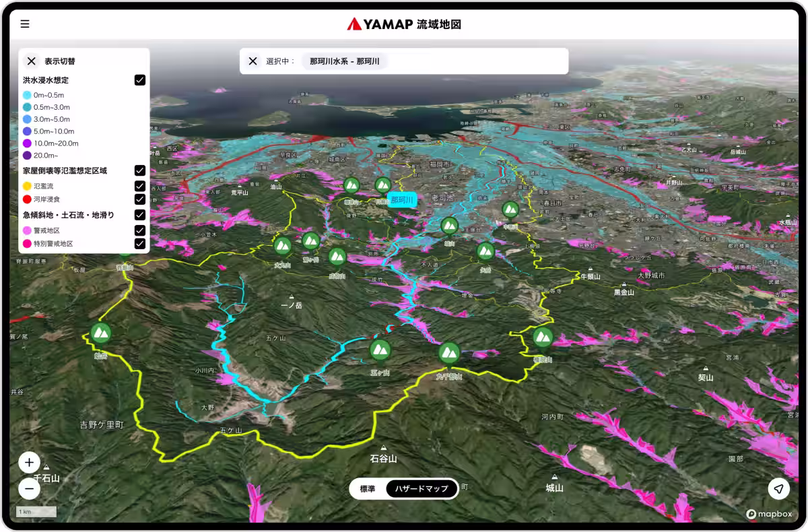
Task: Uncheck the 氾濫流 layer checkbox
Action: (x=140, y=186)
